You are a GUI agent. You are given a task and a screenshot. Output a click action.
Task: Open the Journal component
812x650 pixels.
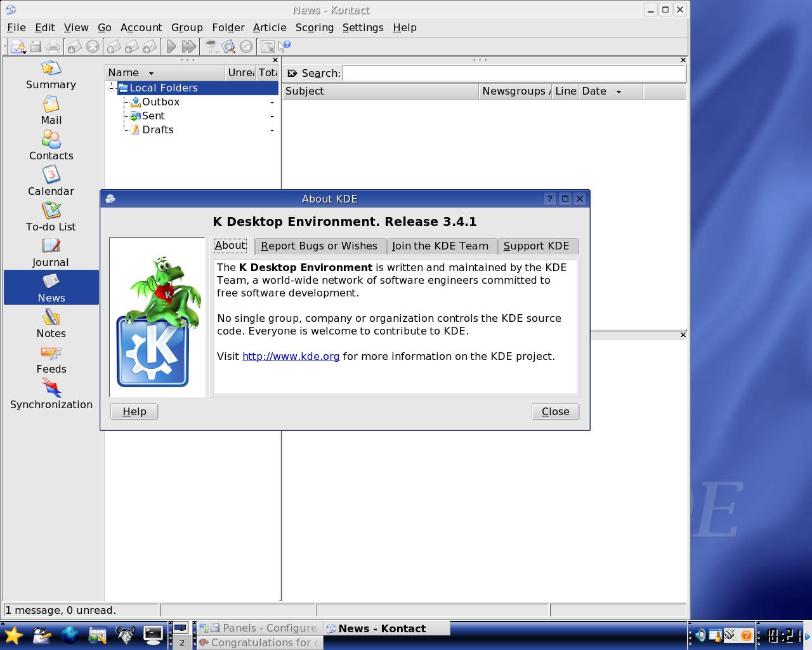pyautogui.click(x=51, y=253)
